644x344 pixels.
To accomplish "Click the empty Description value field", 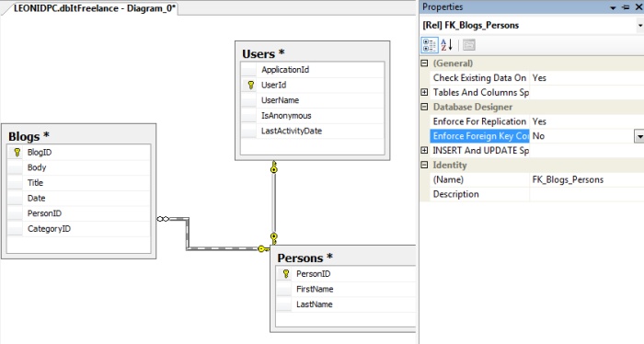I will [587, 194].
